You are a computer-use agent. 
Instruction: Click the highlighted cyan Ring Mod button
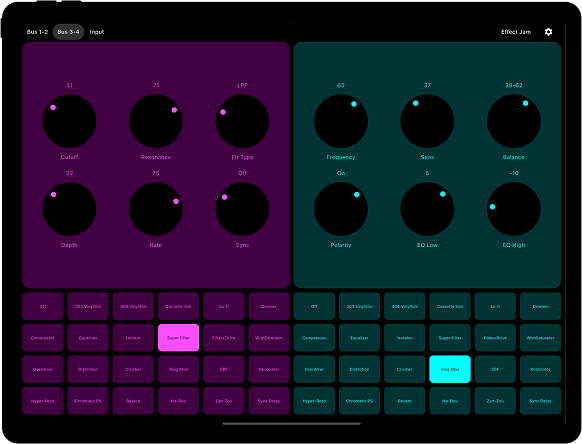450,369
